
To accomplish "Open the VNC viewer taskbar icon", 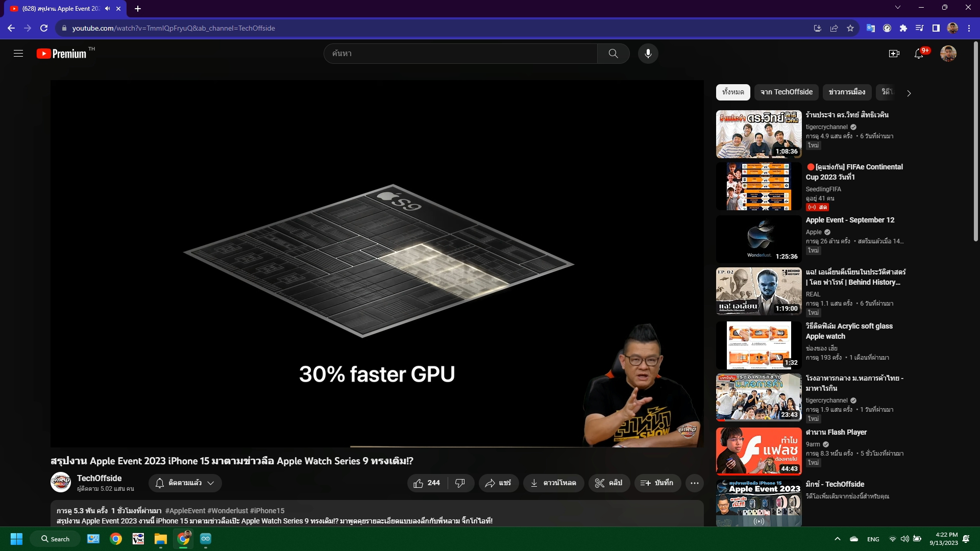I will tap(138, 539).
